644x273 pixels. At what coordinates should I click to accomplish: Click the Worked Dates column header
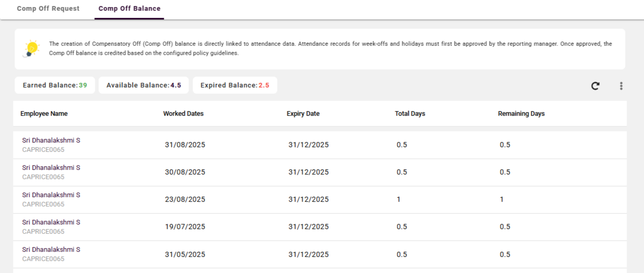183,114
